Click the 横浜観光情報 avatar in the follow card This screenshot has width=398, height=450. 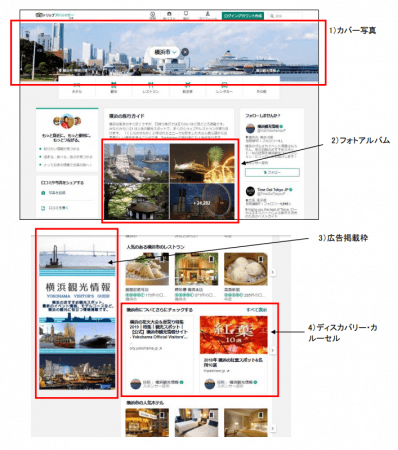(250, 128)
